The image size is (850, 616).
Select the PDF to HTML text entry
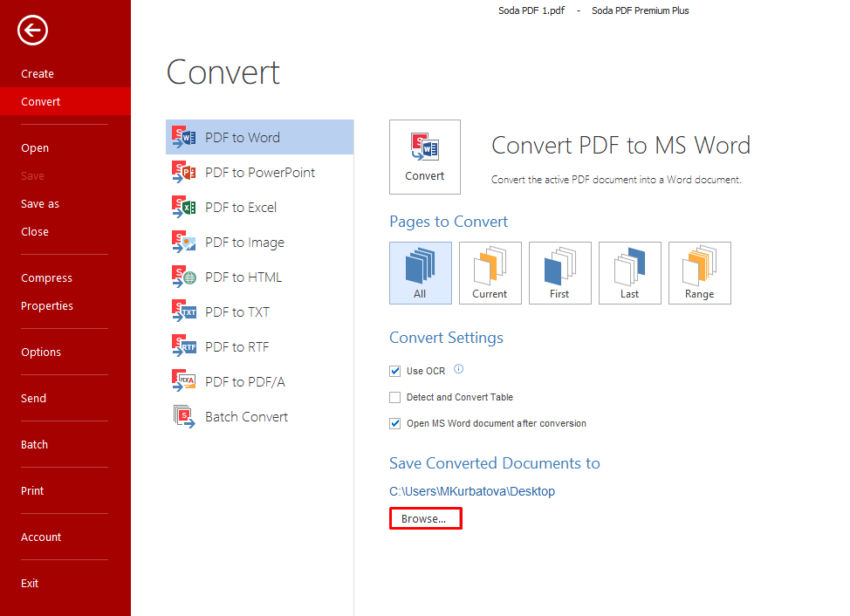(x=243, y=277)
